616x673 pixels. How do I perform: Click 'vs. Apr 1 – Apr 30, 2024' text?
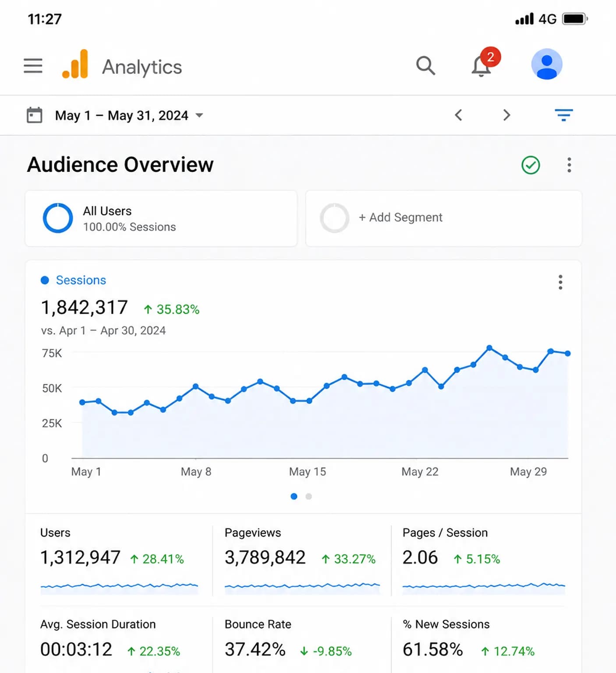[x=103, y=330]
